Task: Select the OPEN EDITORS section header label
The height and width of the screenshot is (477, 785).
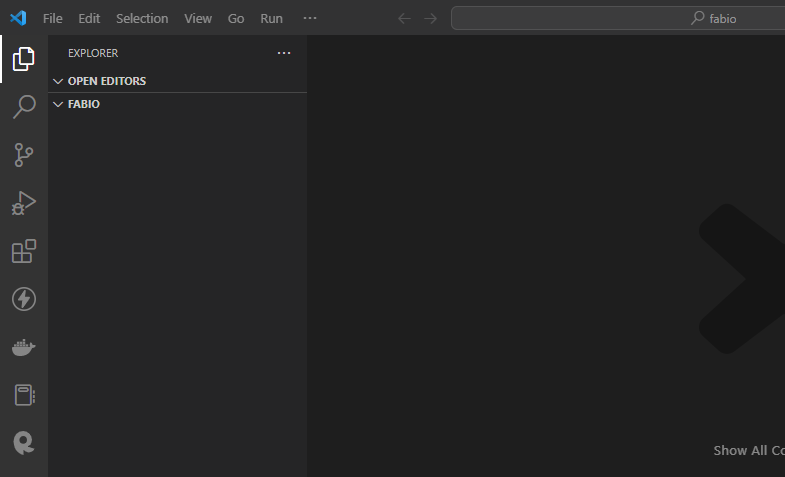Action: 107,81
